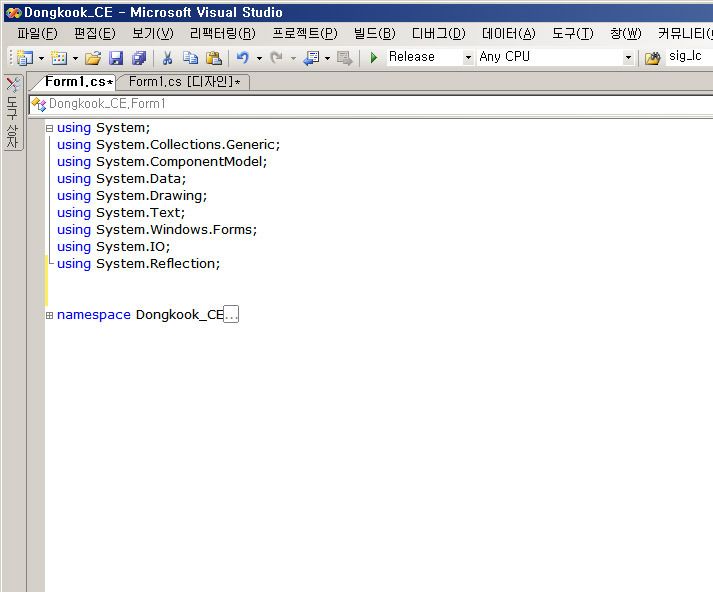Click the sig_lc find text field
This screenshot has height=592, width=713.
(689, 57)
